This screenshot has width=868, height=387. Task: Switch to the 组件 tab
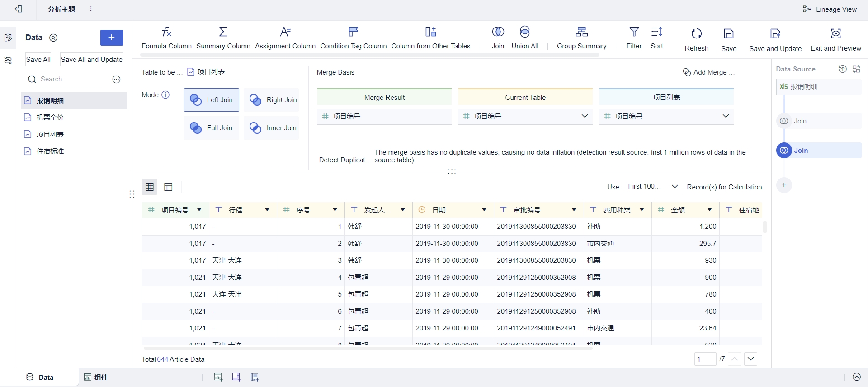tap(96, 377)
